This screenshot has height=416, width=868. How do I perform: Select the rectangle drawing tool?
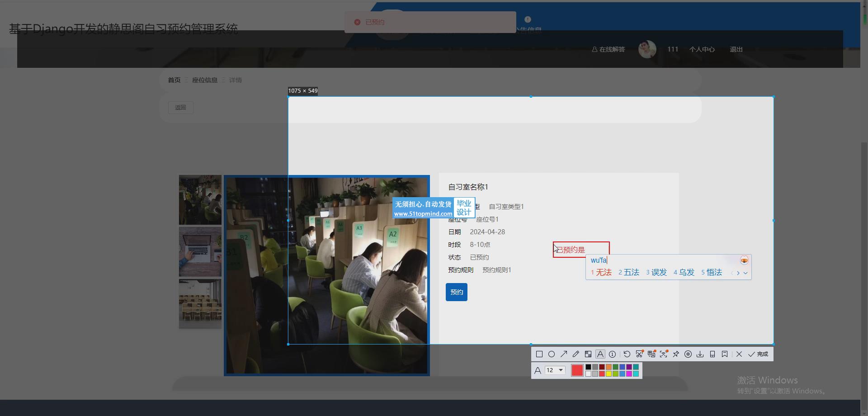539,354
